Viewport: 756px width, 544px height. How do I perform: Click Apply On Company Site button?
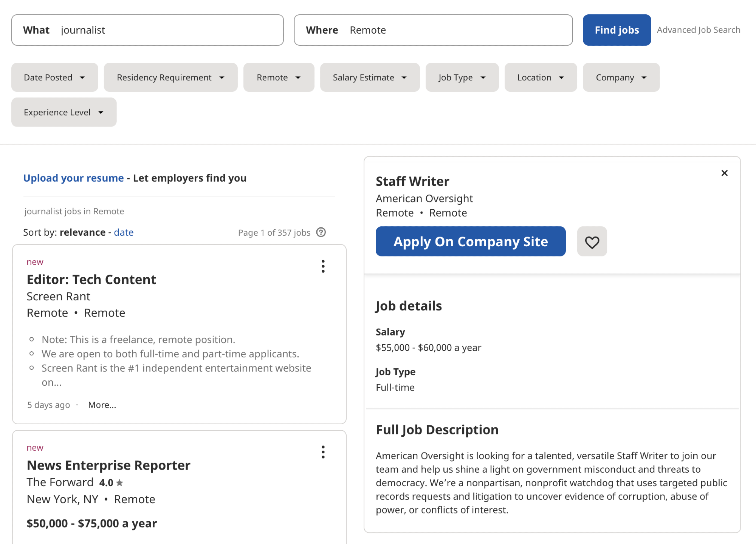470,241
